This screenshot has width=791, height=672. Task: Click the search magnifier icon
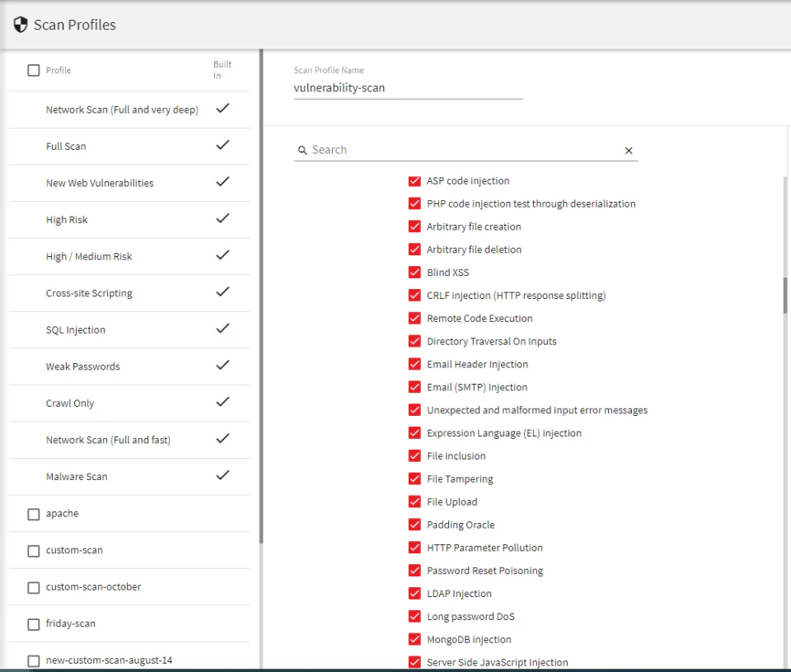(x=302, y=150)
